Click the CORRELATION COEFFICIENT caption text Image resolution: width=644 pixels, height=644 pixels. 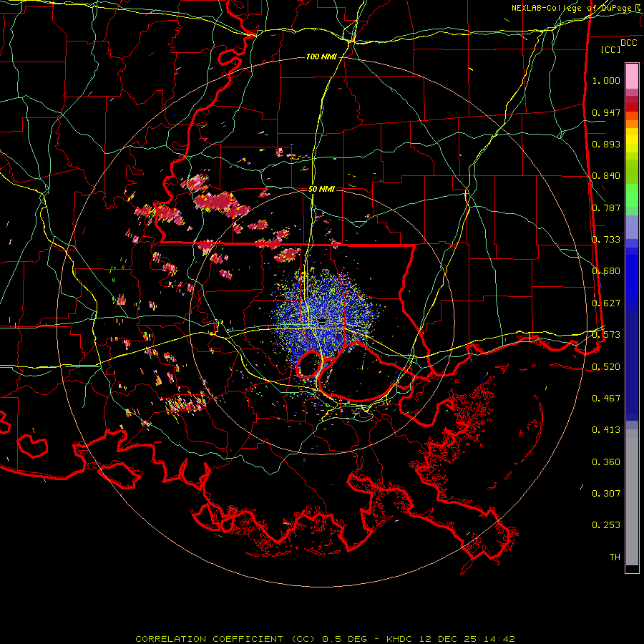click(209, 639)
